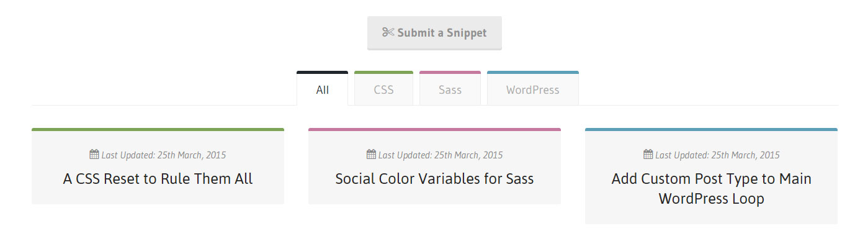Switch to the CSS tab
Image resolution: width=868 pixels, height=241 pixels.
[383, 89]
